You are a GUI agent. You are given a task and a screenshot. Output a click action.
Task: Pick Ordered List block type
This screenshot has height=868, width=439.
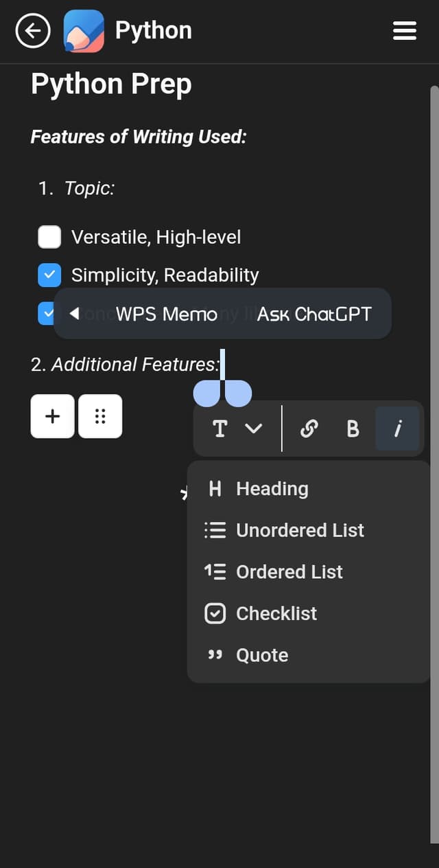pos(289,572)
